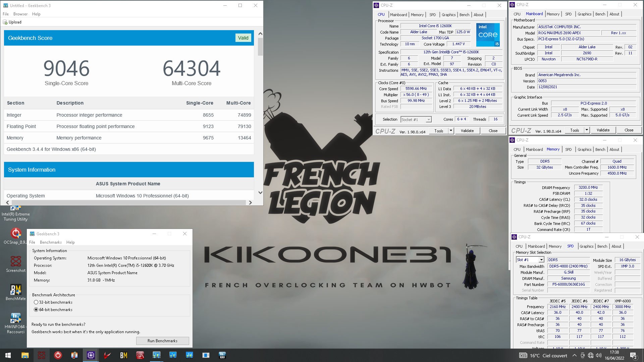The height and width of the screenshot is (362, 644).
Task: Switch to the SPD tab in CPU-Z Mainboard window
Action: (568, 14)
